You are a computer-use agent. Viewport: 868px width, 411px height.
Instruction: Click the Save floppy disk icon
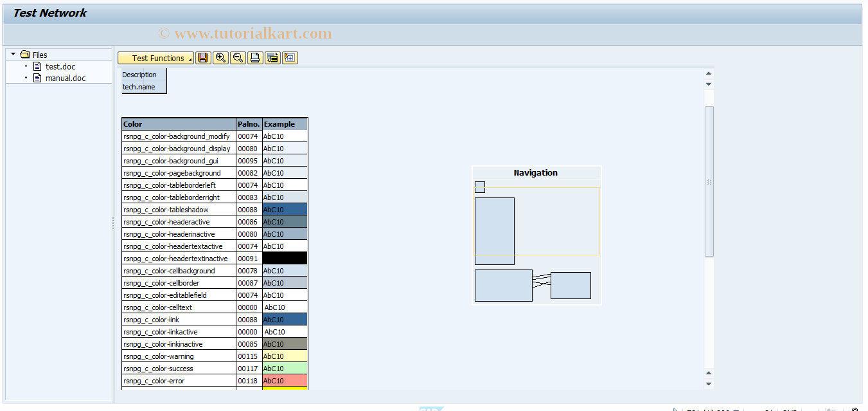tap(203, 58)
